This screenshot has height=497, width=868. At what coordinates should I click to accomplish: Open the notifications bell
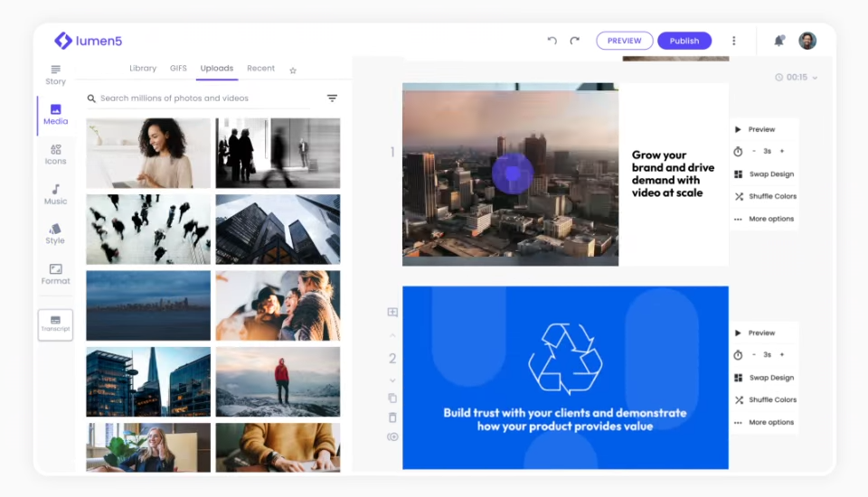pos(778,41)
